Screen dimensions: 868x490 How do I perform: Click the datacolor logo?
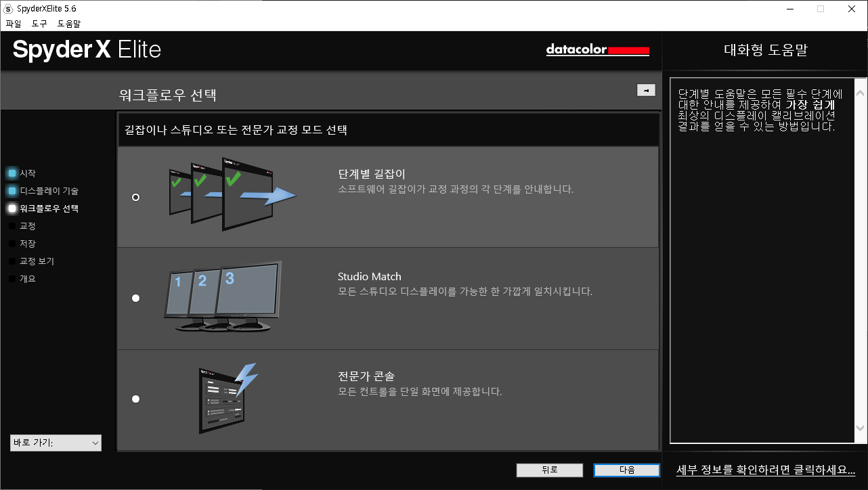point(598,50)
